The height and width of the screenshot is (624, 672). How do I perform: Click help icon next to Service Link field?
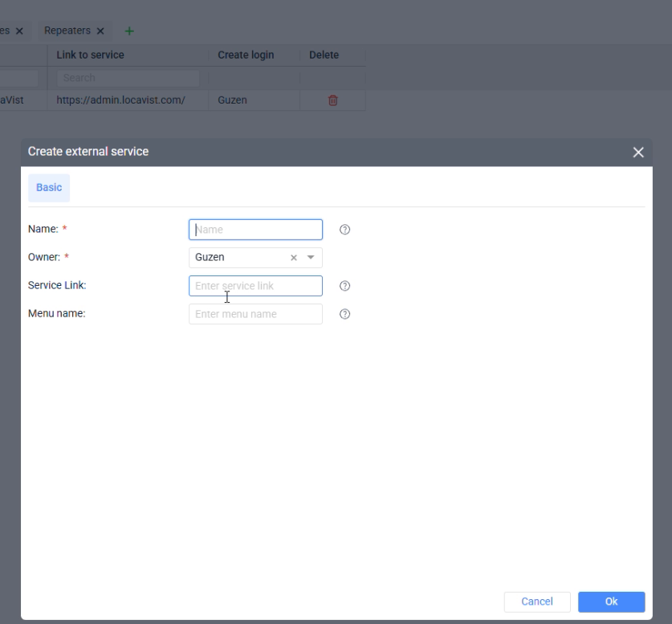coord(344,286)
